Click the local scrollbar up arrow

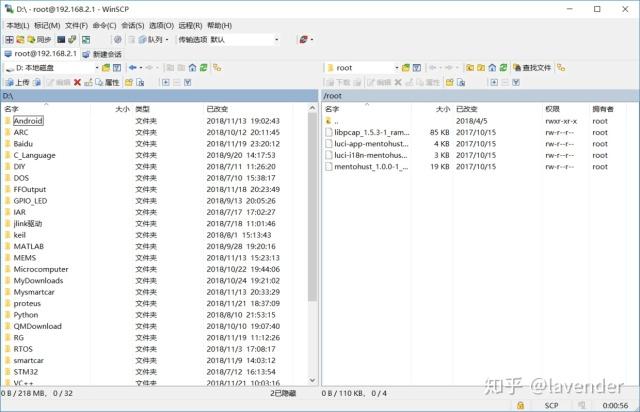[312, 108]
